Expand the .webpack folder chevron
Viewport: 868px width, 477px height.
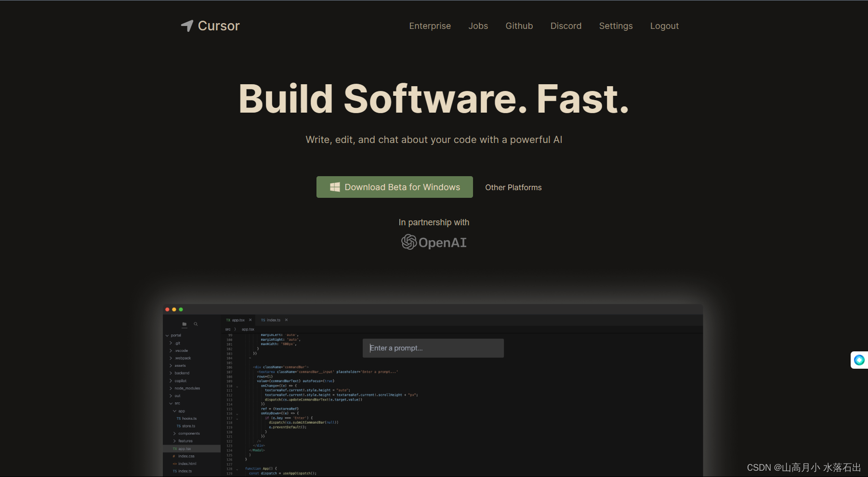[171, 358]
